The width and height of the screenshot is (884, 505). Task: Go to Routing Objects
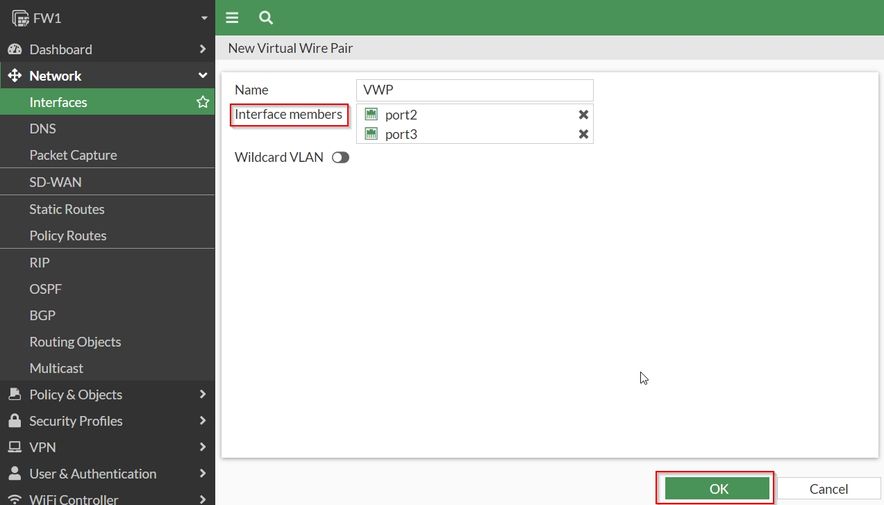click(107, 342)
